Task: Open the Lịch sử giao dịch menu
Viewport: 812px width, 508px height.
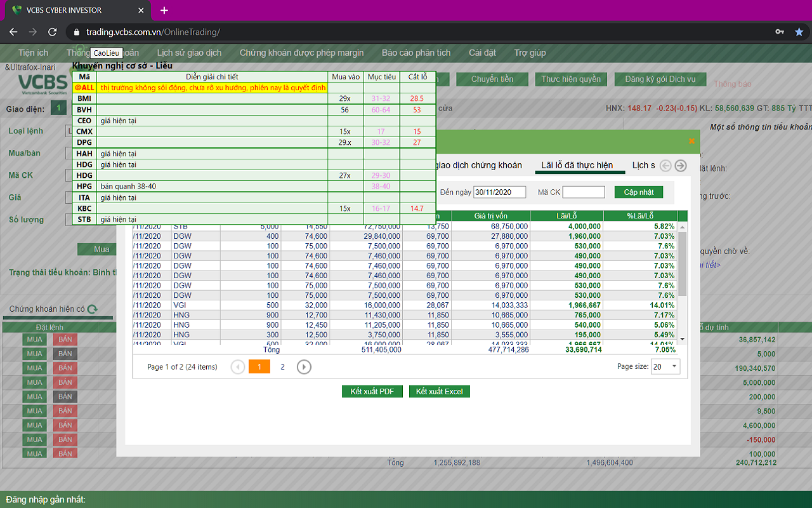Action: tap(189, 53)
